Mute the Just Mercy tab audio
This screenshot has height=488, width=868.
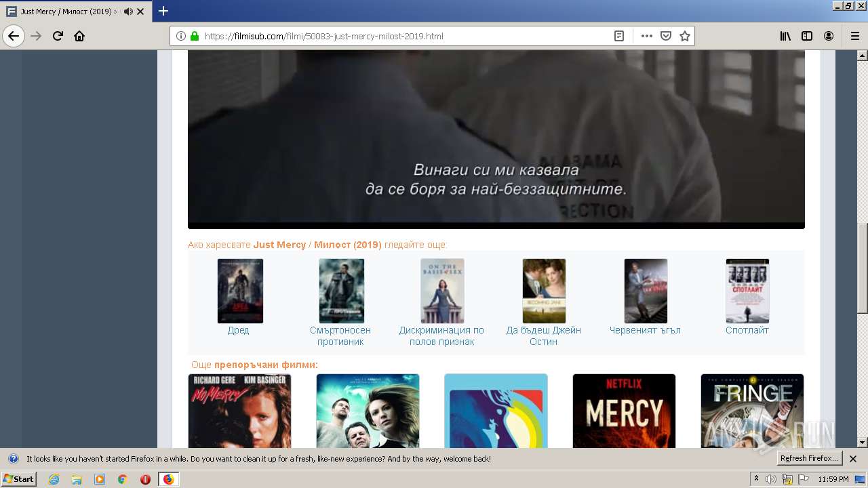(x=128, y=12)
